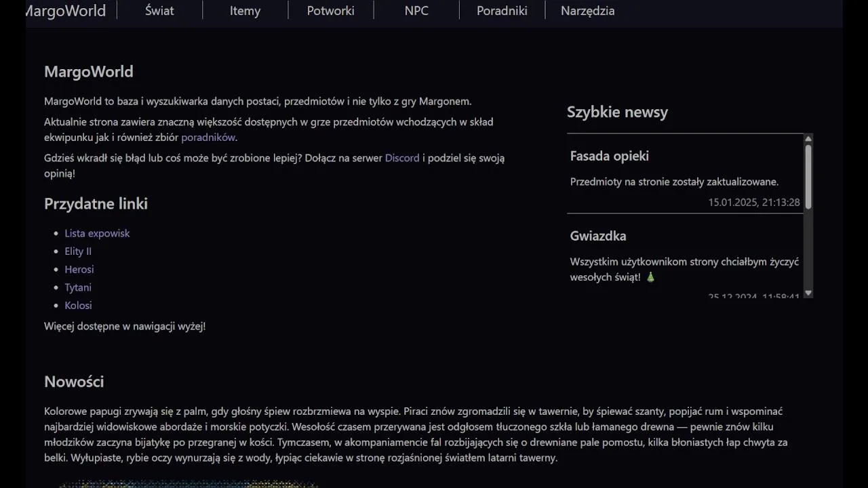868x488 pixels.
Task: Open the Świat navigation menu
Action: (159, 11)
